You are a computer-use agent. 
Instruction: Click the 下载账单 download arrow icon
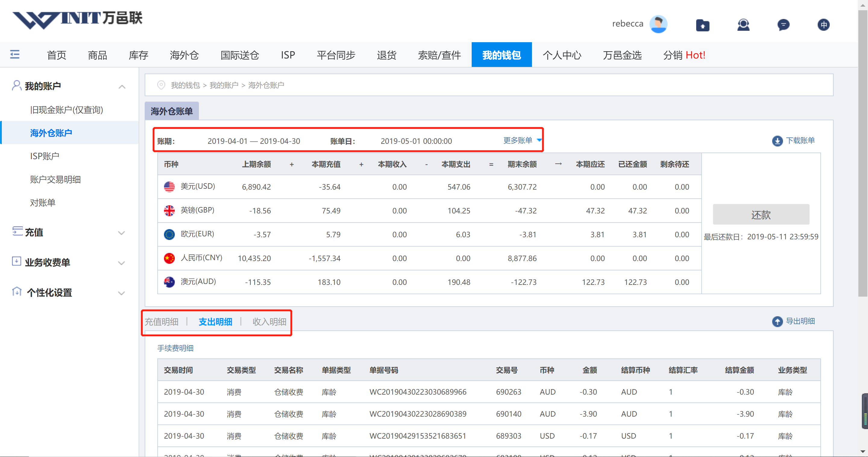tap(777, 141)
